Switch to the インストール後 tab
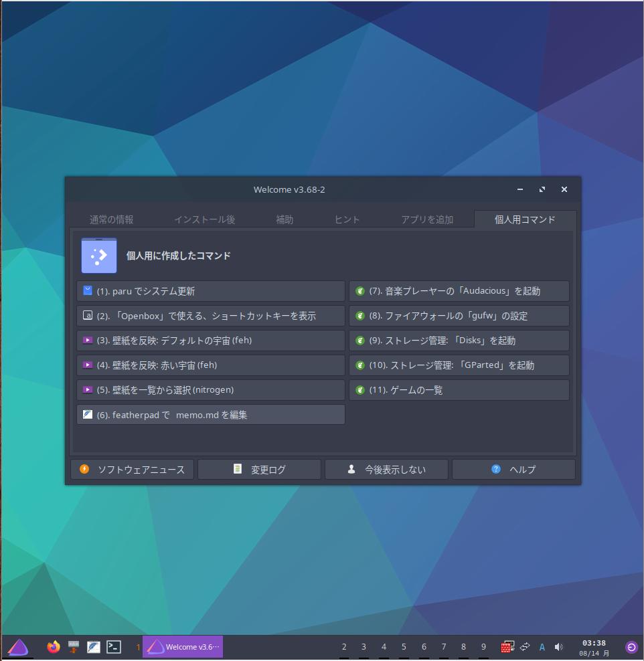The height and width of the screenshot is (661, 644). point(205,219)
